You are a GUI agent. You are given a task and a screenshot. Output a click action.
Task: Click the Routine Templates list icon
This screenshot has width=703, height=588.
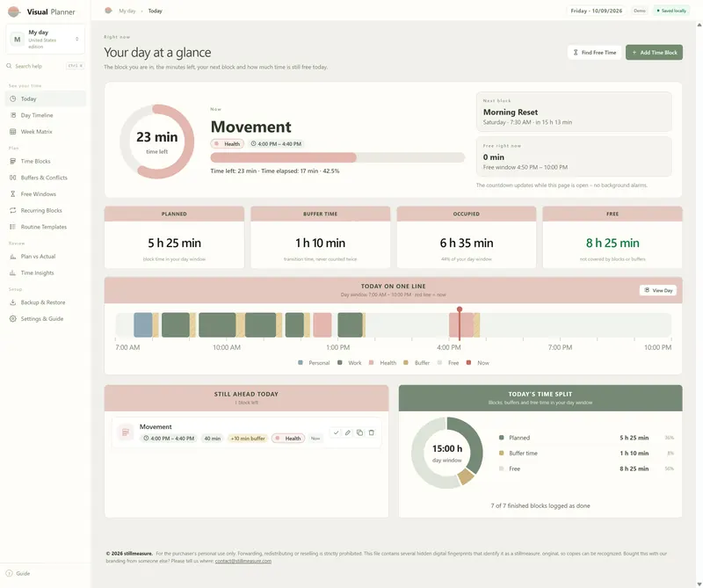pos(12,227)
